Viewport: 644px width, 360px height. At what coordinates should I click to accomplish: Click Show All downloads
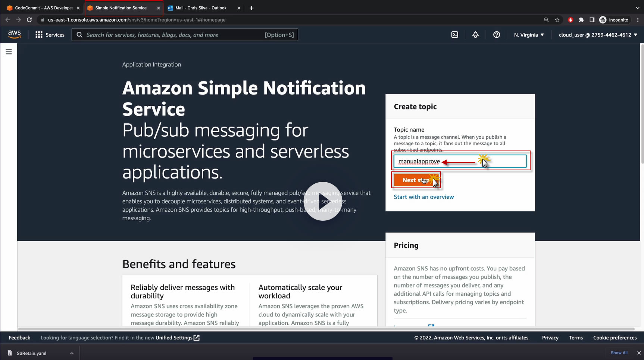pyautogui.click(x=619, y=353)
